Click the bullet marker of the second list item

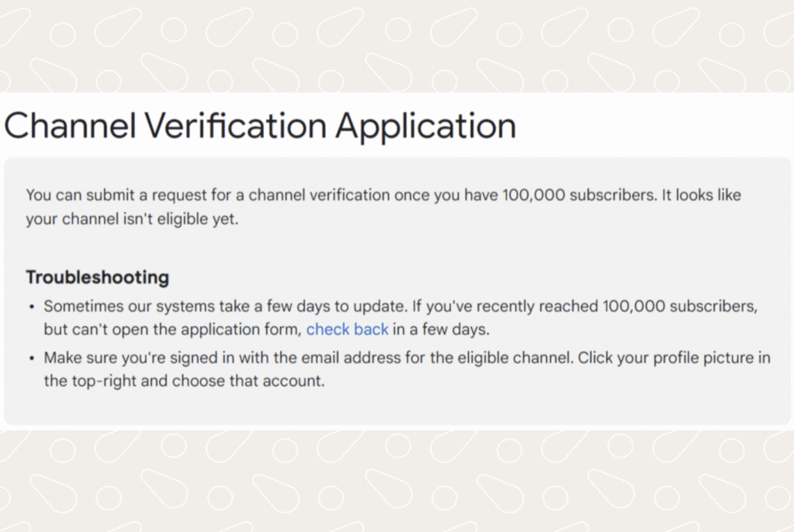coord(31,357)
